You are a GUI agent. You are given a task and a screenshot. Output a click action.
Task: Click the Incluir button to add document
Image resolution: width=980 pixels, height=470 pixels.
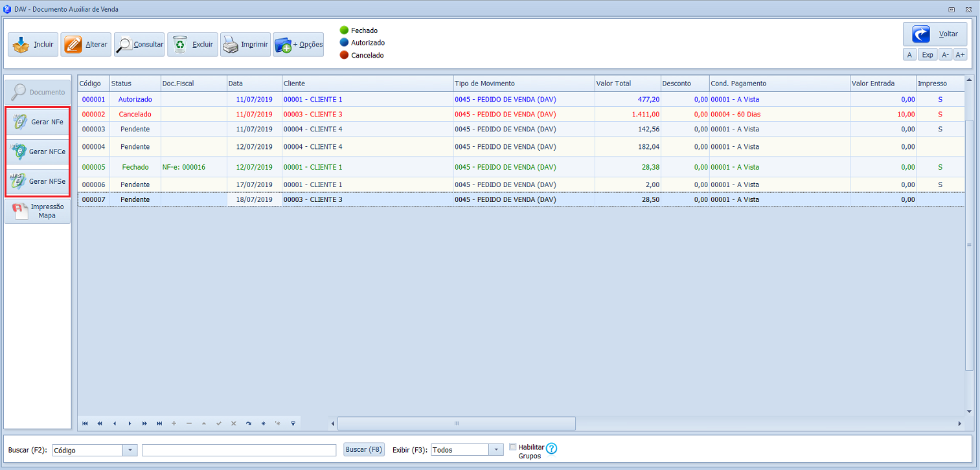33,45
